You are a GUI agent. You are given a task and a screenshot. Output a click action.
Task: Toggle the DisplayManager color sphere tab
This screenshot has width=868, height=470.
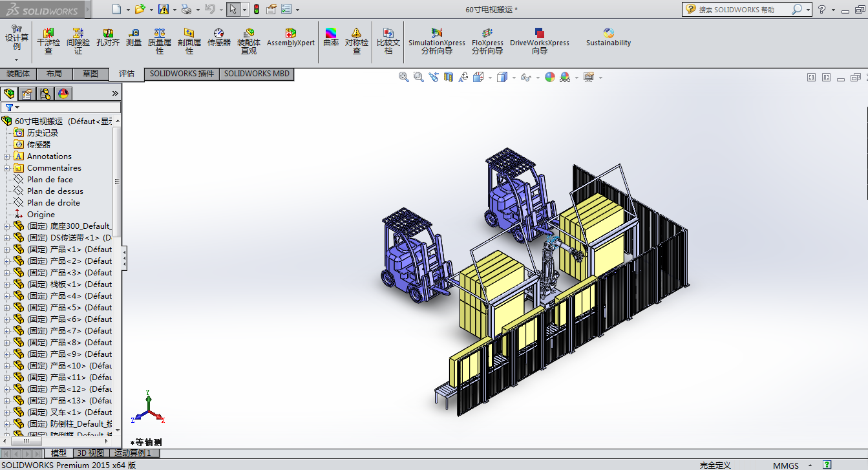[x=63, y=94]
